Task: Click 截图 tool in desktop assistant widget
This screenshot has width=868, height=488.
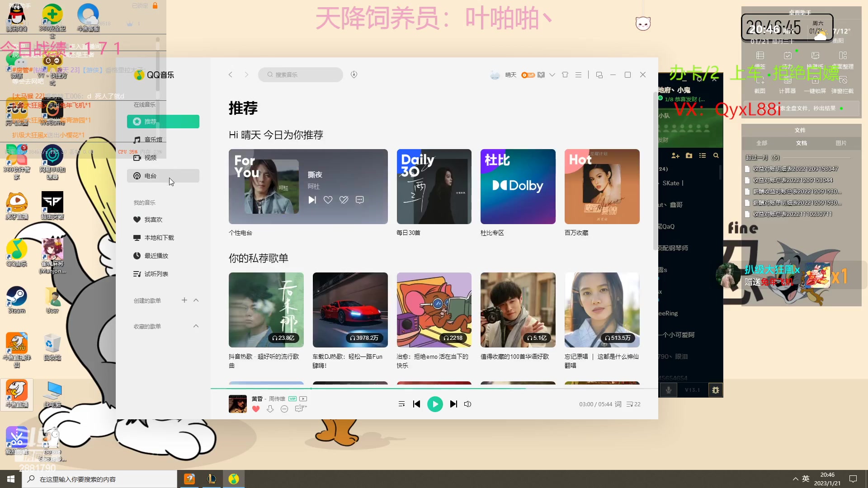Action: click(760, 84)
